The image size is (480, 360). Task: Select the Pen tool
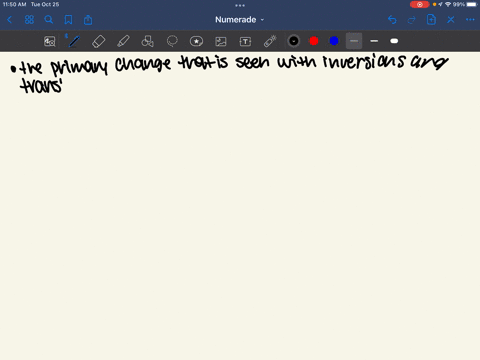click(x=74, y=41)
